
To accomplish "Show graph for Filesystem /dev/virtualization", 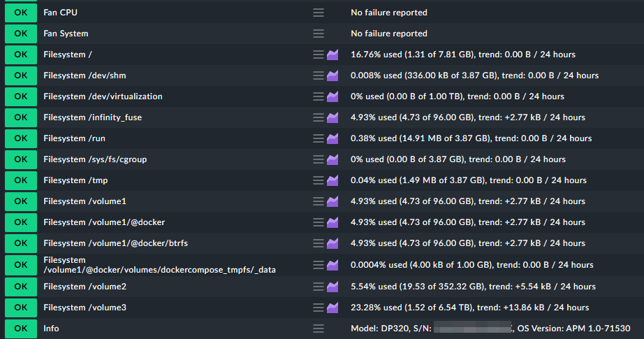I will (x=332, y=96).
